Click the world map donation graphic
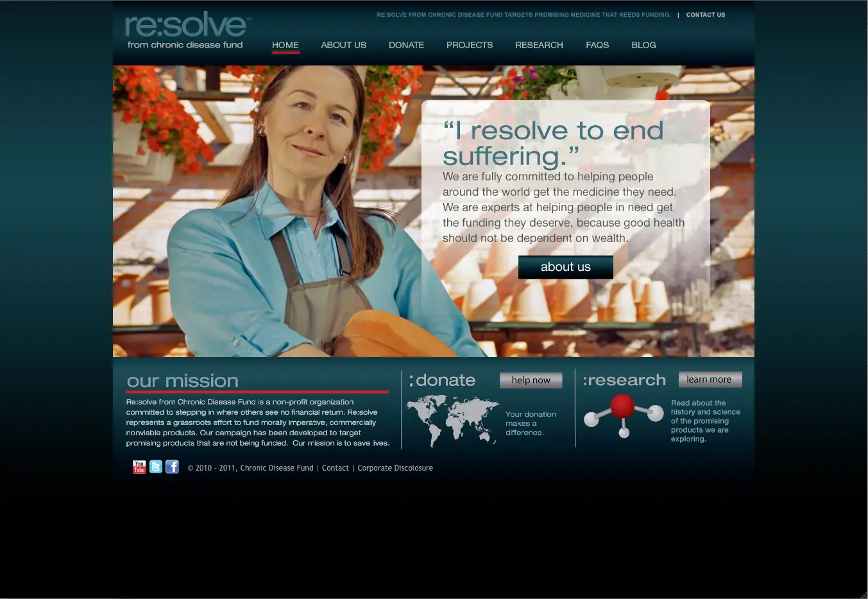868x599 pixels. pos(452,421)
